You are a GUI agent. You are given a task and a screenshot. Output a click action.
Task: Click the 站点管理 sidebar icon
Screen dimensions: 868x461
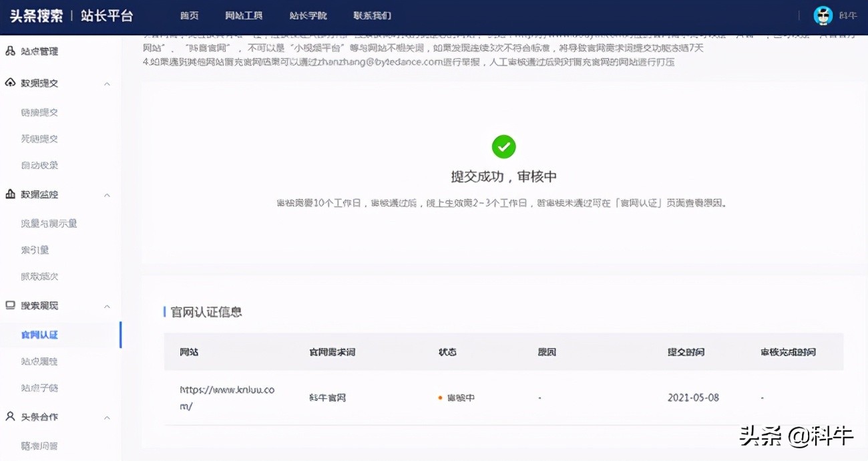point(10,51)
